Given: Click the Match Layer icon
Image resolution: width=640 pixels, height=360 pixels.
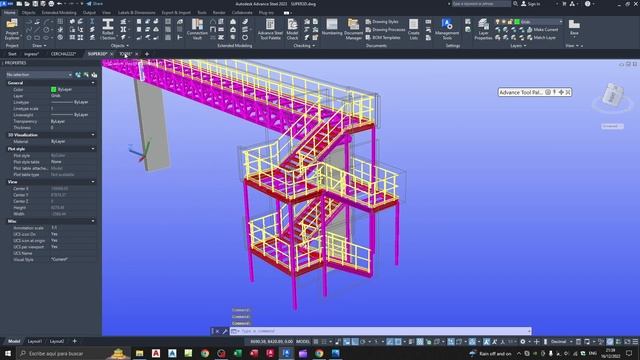Looking at the screenshot, I should 530,38.
